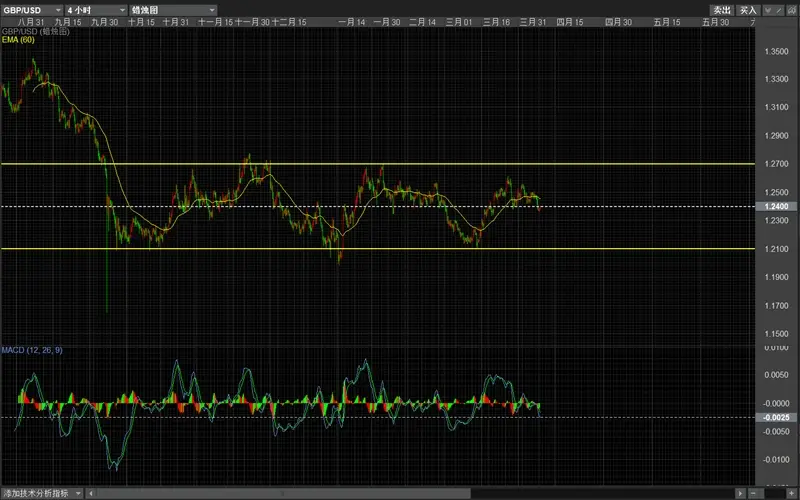
Task: Select the trend line drawing tool
Action: tap(779, 10)
